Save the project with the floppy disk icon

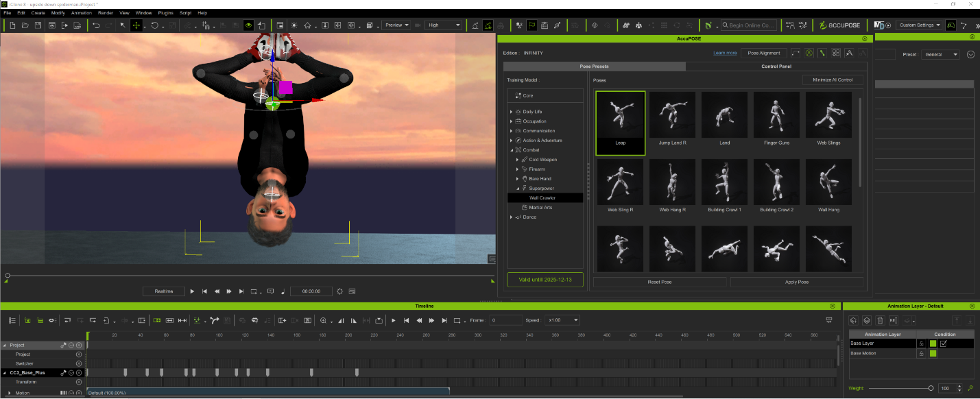[38, 25]
